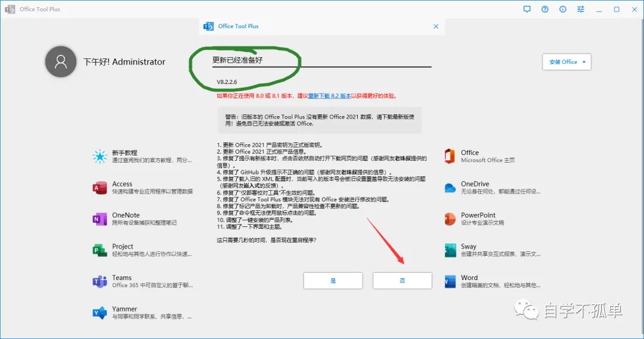Screen dimensions: 644x339
Task: Click the 警告 warning notice box
Action: pos(320,120)
